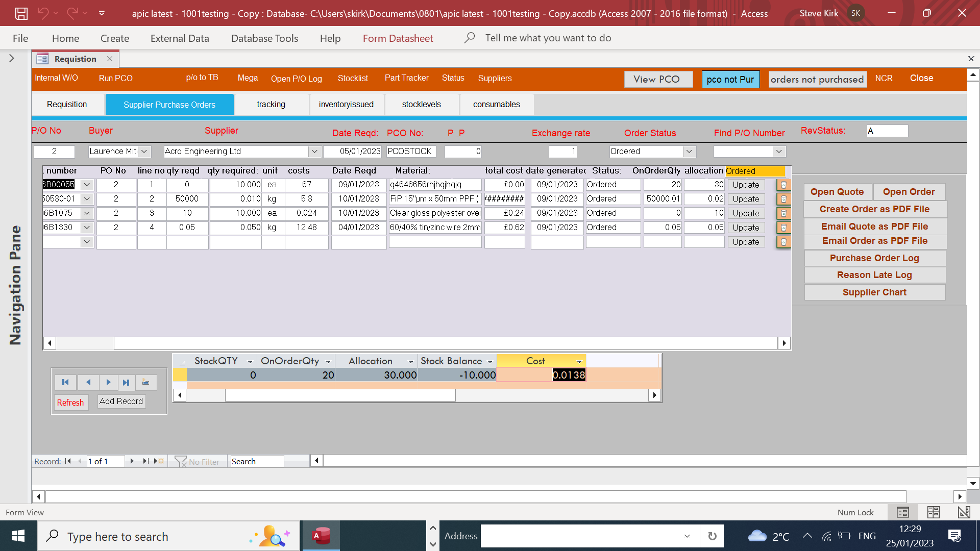
Task: Click the View PCO button
Action: coord(658,79)
